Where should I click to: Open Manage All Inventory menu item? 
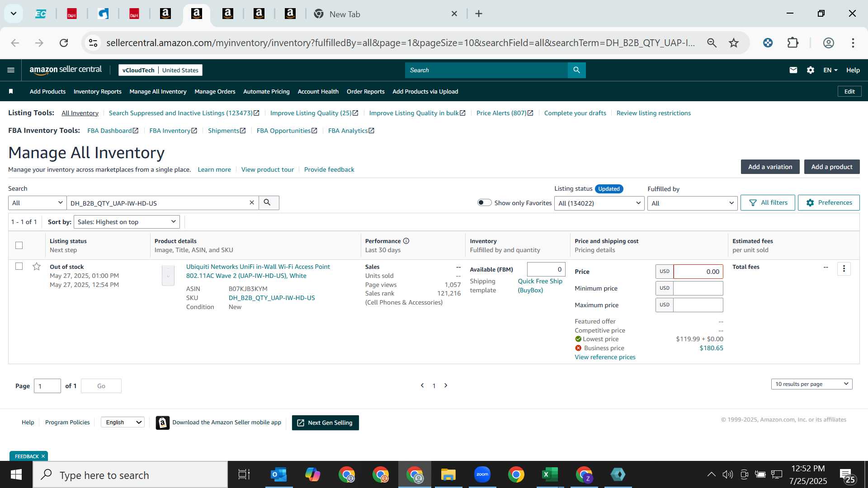(x=158, y=91)
